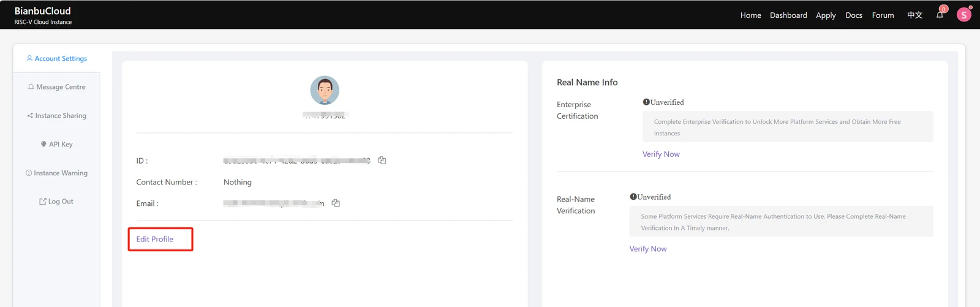Click the Real-Name Authentication info message box

[x=782, y=222]
